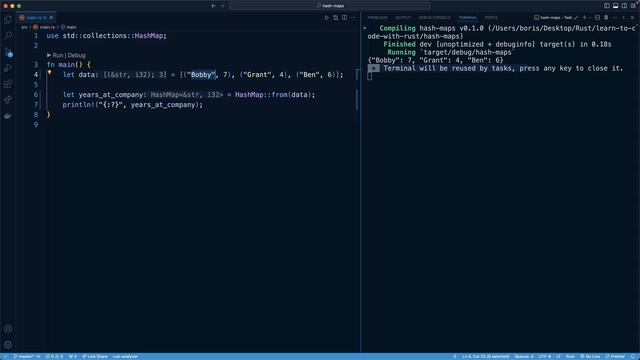Viewport: 640px width, 360px height.
Task: Click Live Share in the status bar
Action: pyautogui.click(x=95, y=356)
